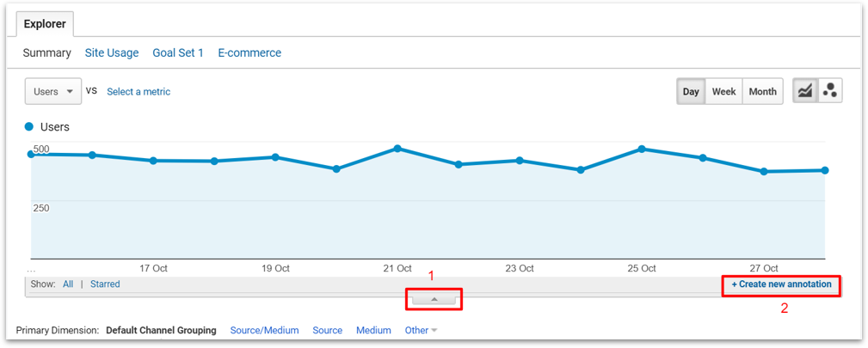
Task: Open the Users metric dropdown
Action: click(x=53, y=91)
